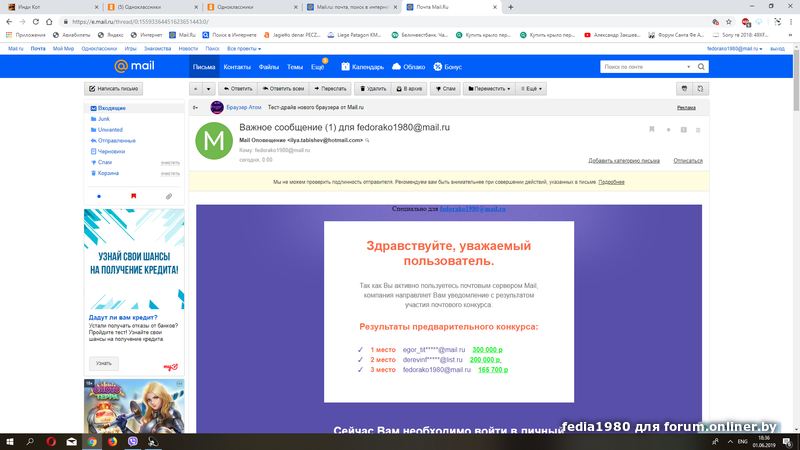Open the Windows Start menu

pos(10,442)
